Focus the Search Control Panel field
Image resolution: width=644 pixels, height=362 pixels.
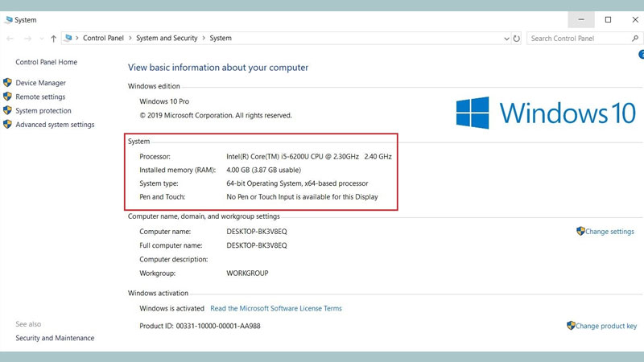[576, 38]
